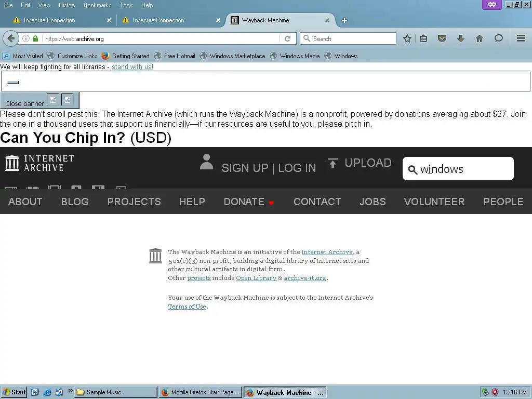Go to the ABOUT page

[x=25, y=202]
